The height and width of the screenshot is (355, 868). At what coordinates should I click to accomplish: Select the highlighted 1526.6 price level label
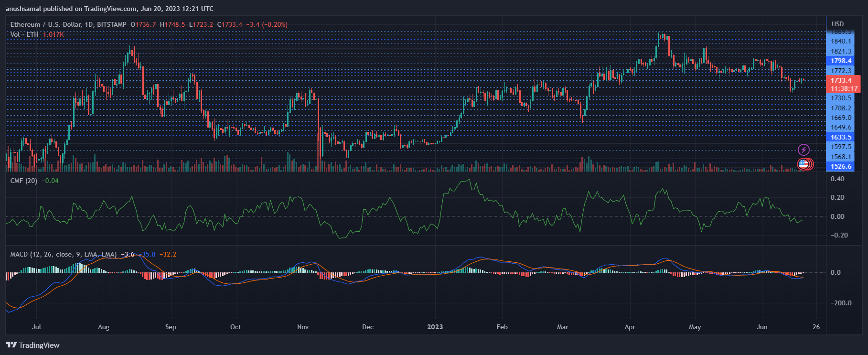click(x=841, y=166)
